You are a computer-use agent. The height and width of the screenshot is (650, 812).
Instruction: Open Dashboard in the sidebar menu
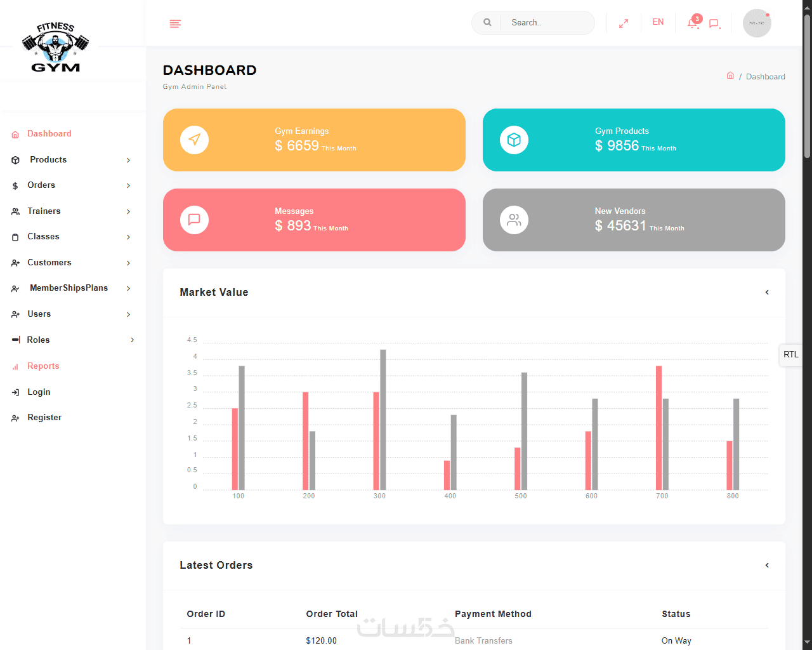click(x=49, y=134)
